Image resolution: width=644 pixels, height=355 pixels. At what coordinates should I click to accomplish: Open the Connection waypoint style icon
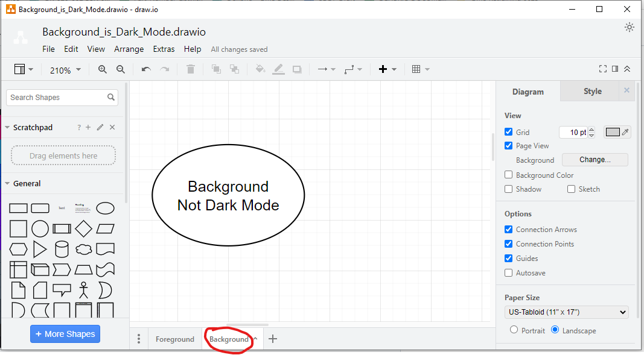pyautogui.click(x=349, y=69)
